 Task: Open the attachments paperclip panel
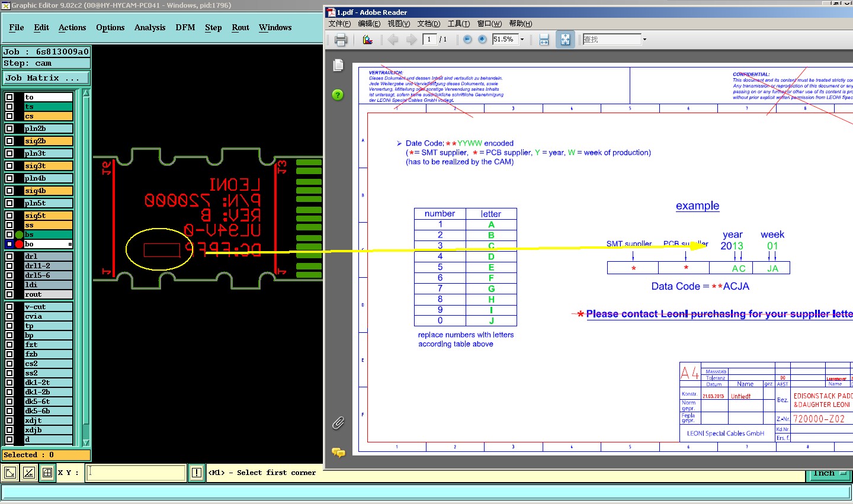[338, 423]
